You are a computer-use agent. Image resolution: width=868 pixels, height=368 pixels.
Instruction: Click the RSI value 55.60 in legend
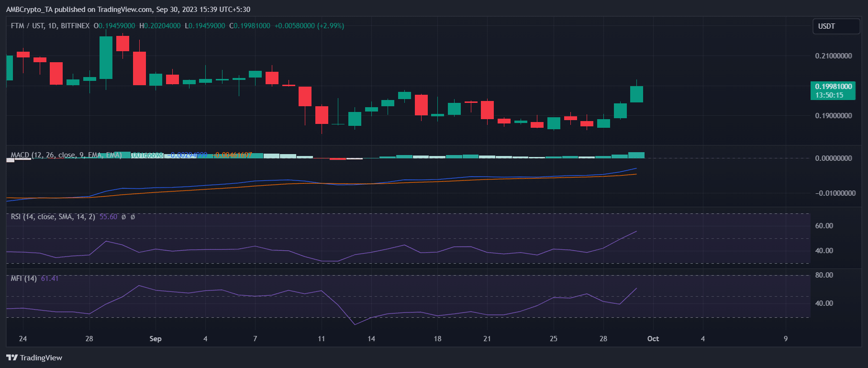click(108, 217)
